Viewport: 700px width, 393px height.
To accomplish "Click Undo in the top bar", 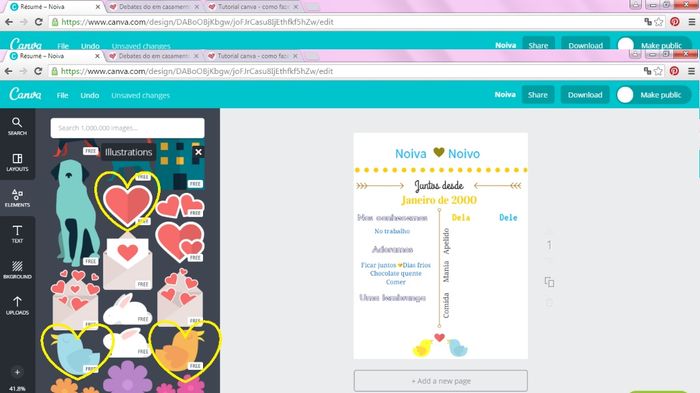I will point(90,95).
